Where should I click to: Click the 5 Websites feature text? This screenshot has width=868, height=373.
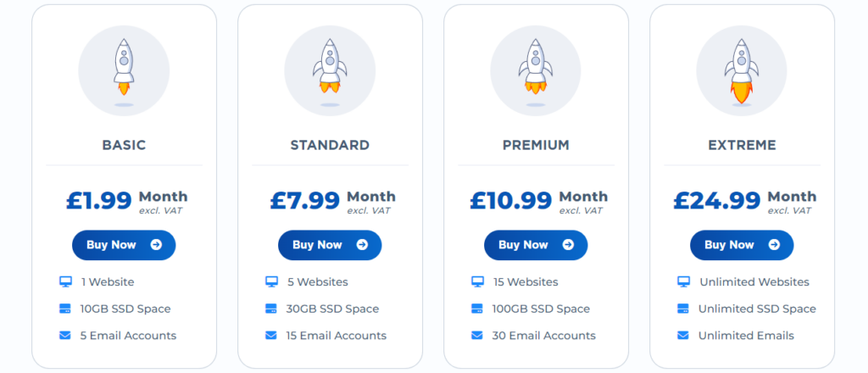click(318, 281)
